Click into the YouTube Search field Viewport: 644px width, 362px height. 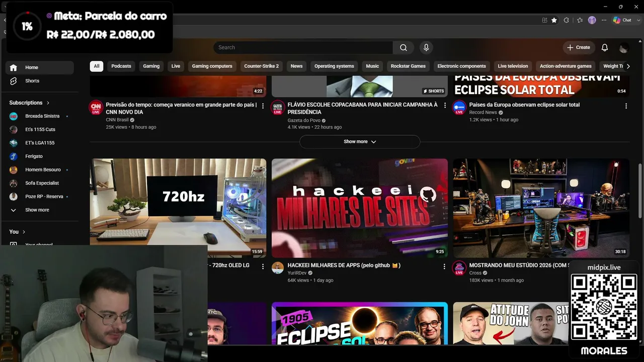(x=303, y=47)
